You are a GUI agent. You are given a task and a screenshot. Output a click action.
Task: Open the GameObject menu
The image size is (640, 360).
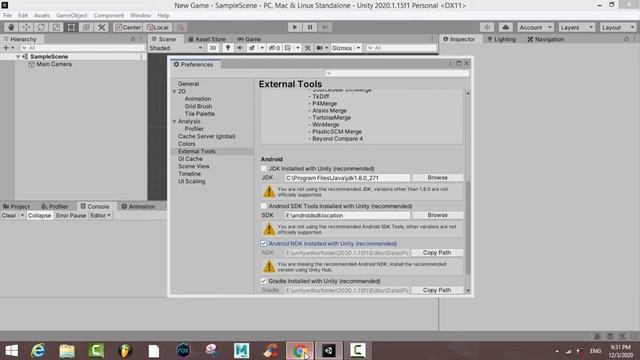click(x=71, y=16)
